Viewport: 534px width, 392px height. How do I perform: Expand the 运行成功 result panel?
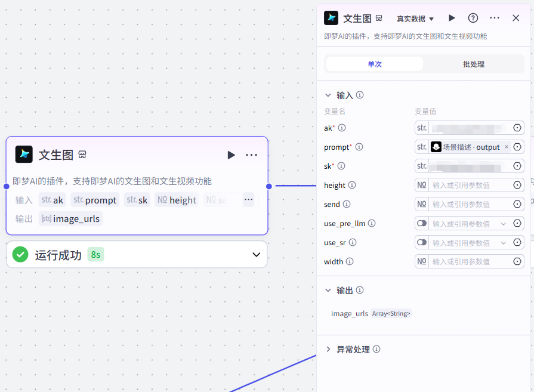257,254
